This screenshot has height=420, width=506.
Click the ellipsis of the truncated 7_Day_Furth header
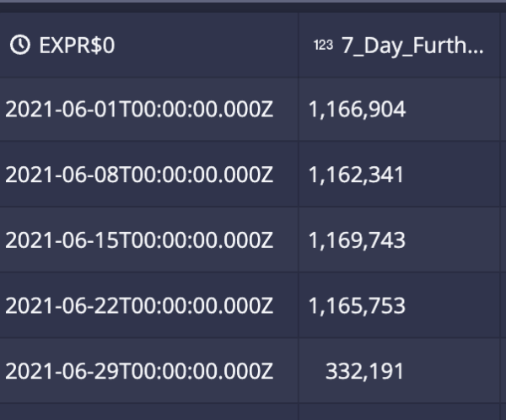click(476, 51)
